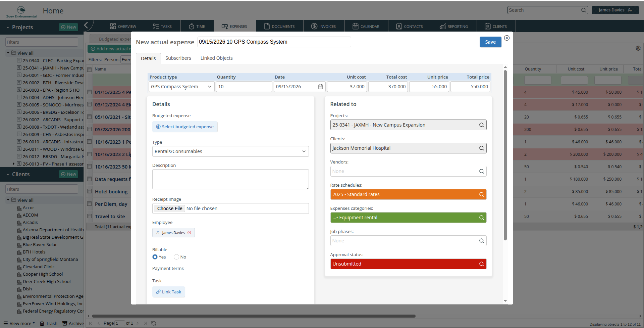Screen dimensions: 644x328
Task: Open the View more menu
Action: click(19, 323)
